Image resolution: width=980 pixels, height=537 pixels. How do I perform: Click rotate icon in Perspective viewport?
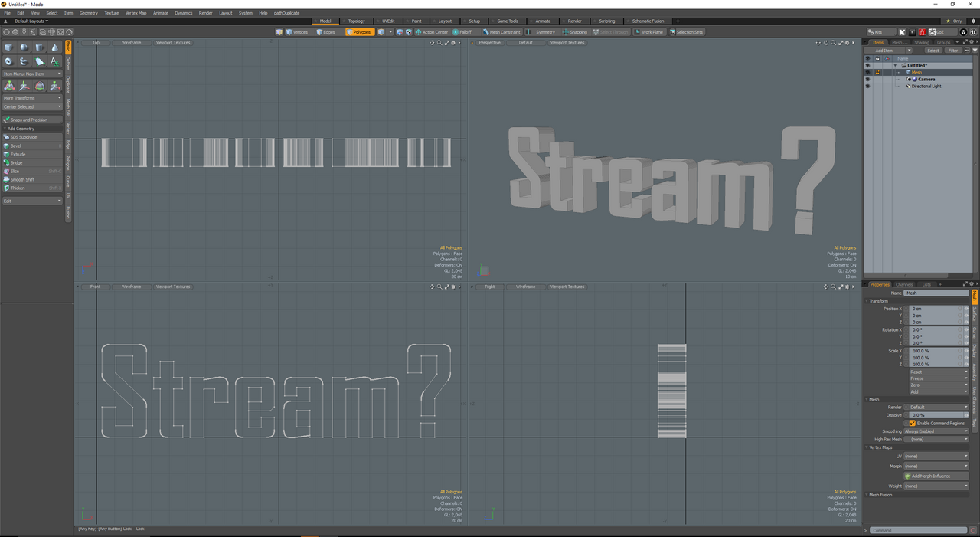pyautogui.click(x=825, y=43)
